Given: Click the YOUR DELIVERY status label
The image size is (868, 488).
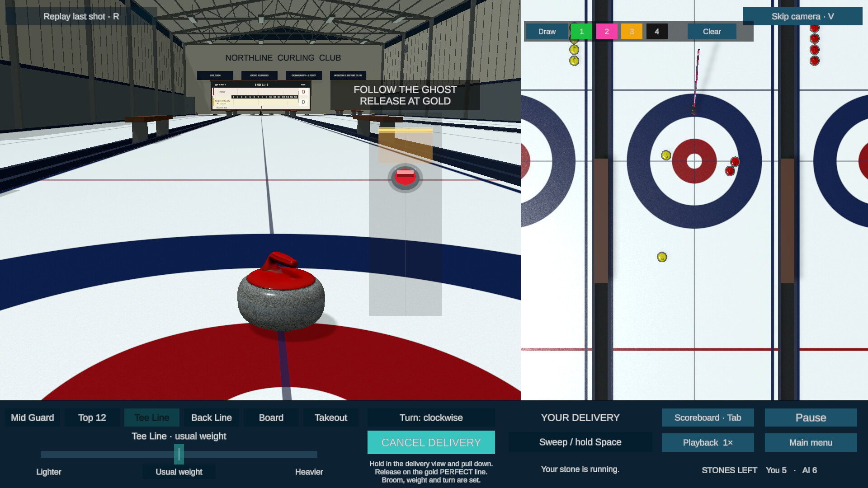Looking at the screenshot, I should [580, 418].
